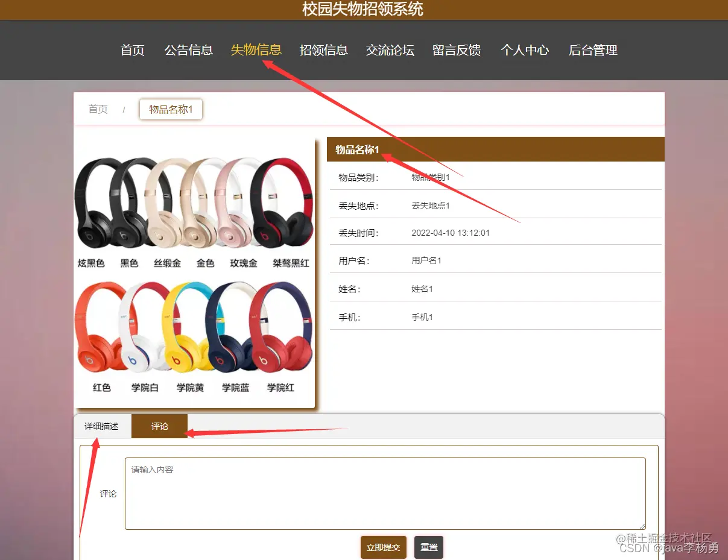Click the 评论 label beside the text area

(x=109, y=494)
